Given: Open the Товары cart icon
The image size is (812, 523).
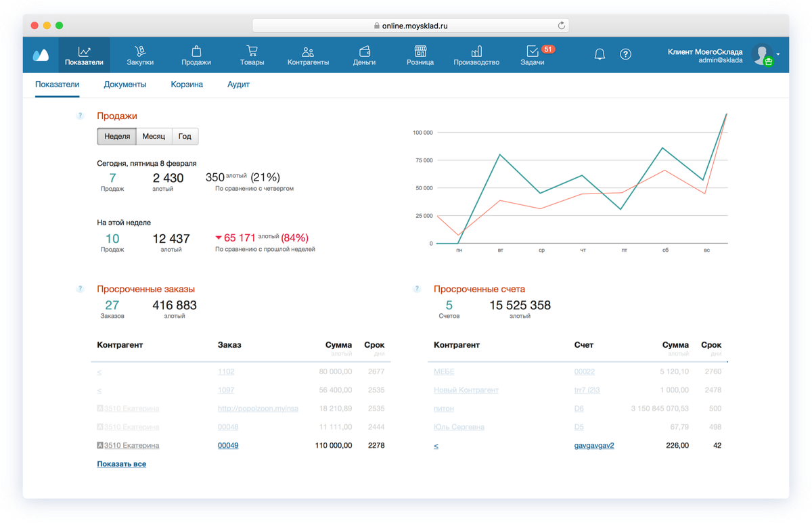Looking at the screenshot, I should [x=252, y=51].
